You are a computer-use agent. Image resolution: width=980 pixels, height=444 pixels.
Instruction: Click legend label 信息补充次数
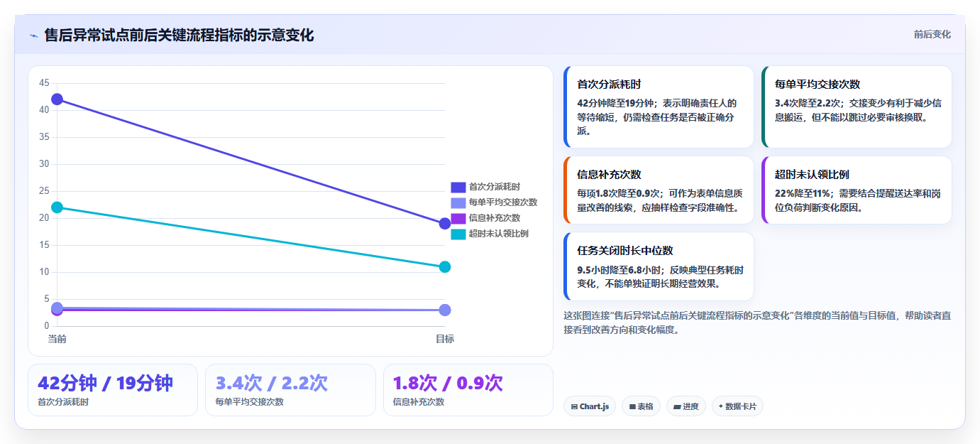pos(495,218)
